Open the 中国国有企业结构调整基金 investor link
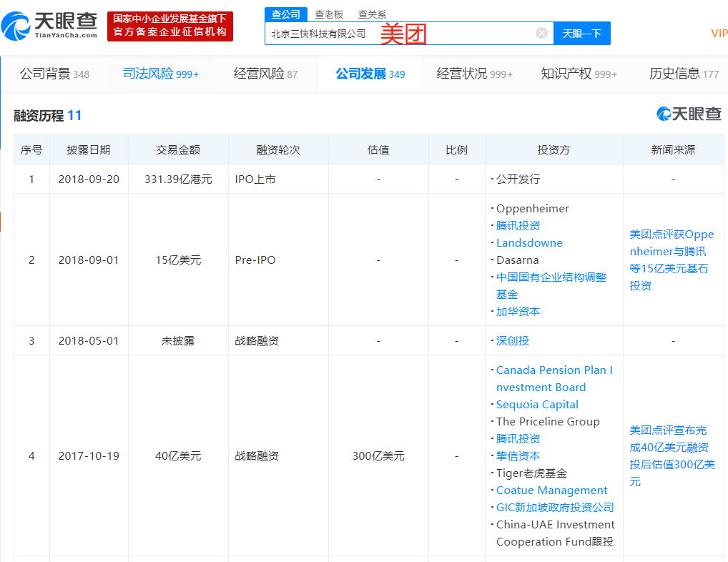Viewport: 728px width, 562px height. point(551,285)
